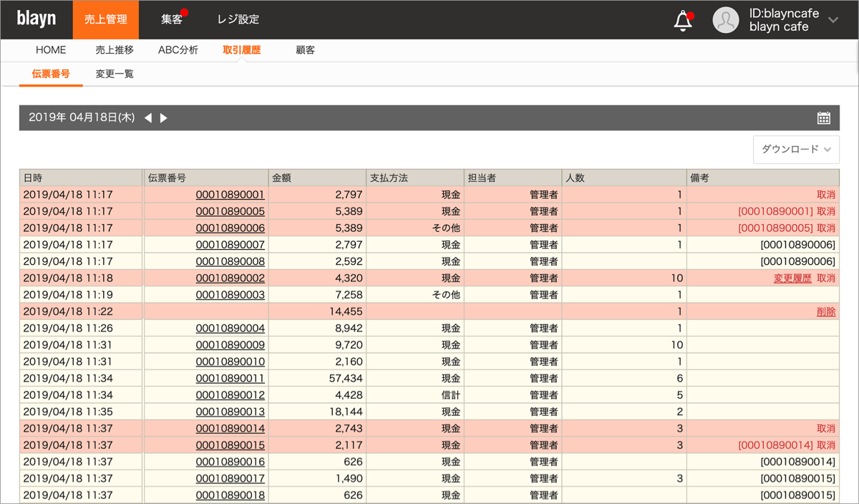Viewport: 859px width, 504px height.
Task: Click the remark [00010890001] 取消
Action: click(787, 211)
